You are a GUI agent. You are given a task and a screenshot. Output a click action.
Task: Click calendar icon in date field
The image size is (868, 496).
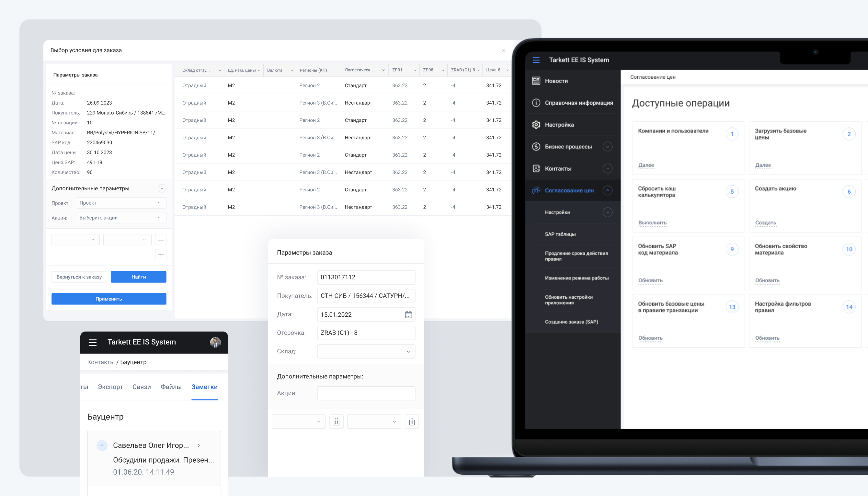[x=408, y=314]
